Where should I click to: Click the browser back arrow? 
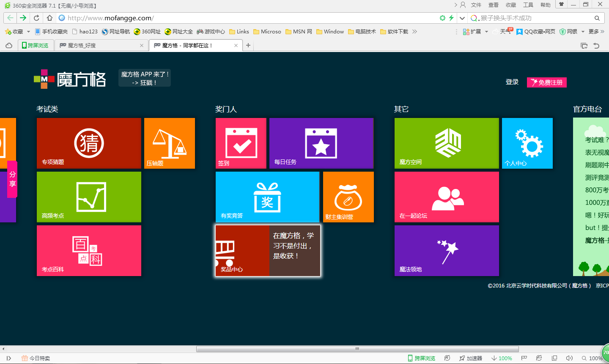tap(11, 18)
